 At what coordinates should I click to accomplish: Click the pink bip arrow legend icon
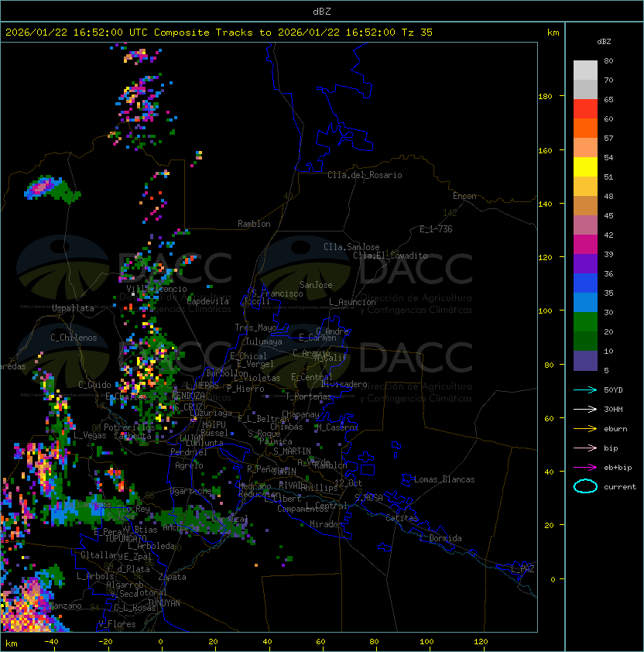coord(585,448)
